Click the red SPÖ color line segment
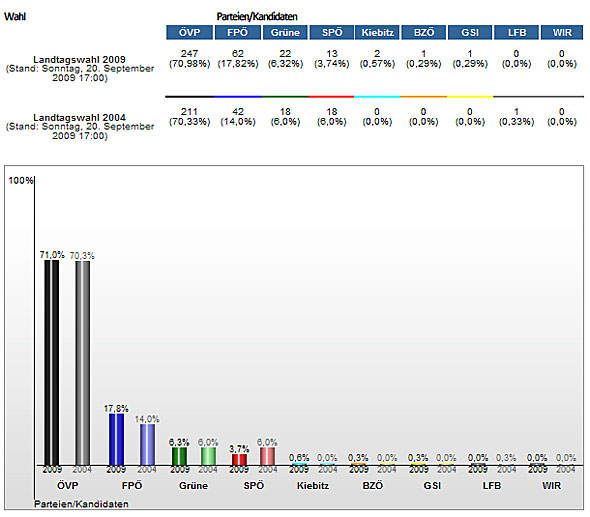This screenshot has height=517, width=590. 331,97
